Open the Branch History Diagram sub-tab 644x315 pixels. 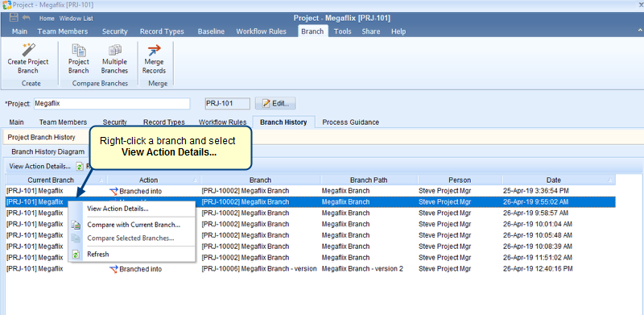(x=48, y=151)
